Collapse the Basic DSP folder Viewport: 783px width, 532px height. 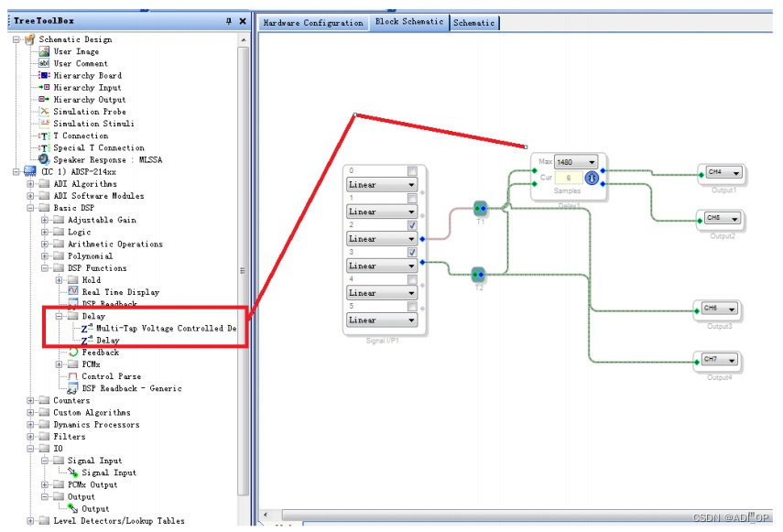pos(30,208)
